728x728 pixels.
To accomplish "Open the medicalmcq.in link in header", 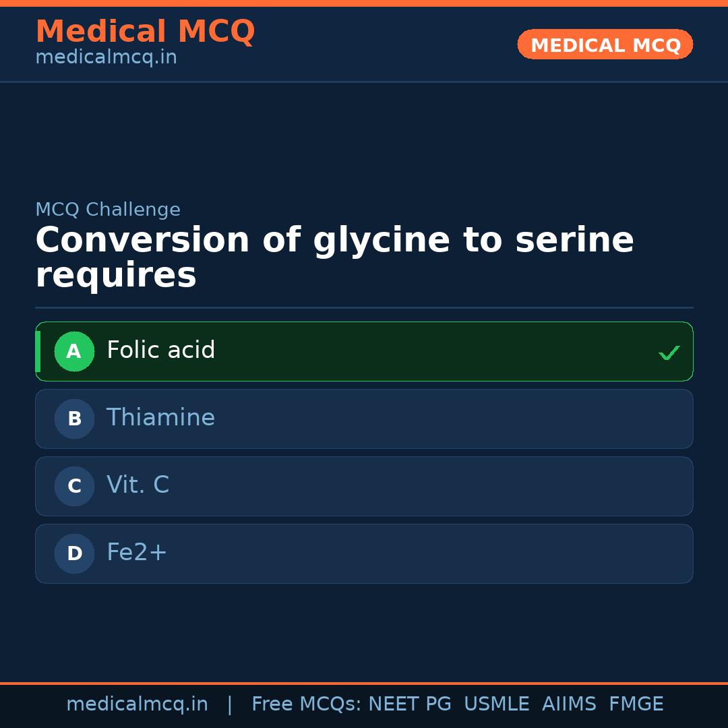I will (x=106, y=57).
